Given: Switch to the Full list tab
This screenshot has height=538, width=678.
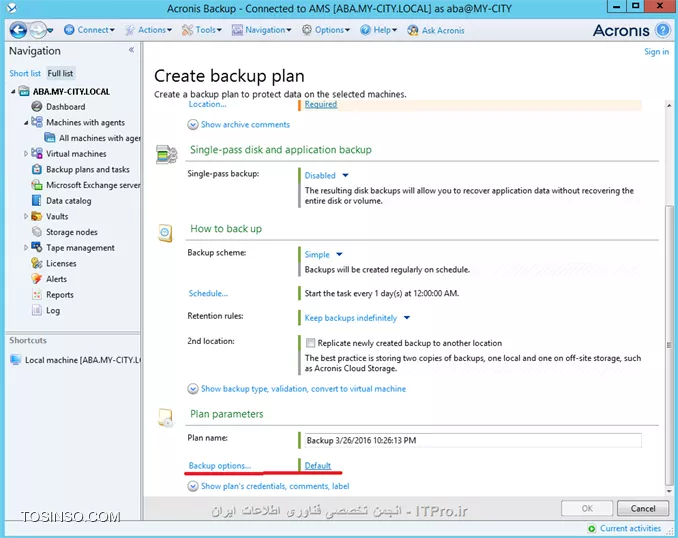Looking at the screenshot, I should pos(60,73).
